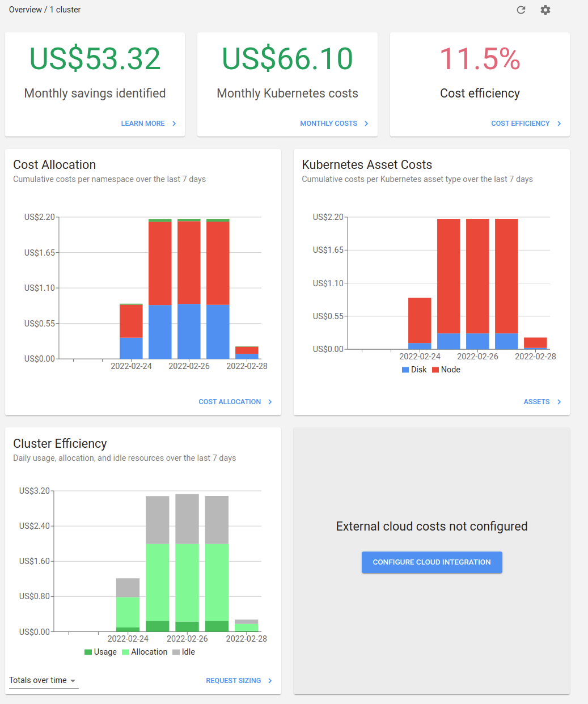Screen dimensions: 588x704
Task: Click chevron arrow next to COST ALLOCATION
Action: point(270,402)
